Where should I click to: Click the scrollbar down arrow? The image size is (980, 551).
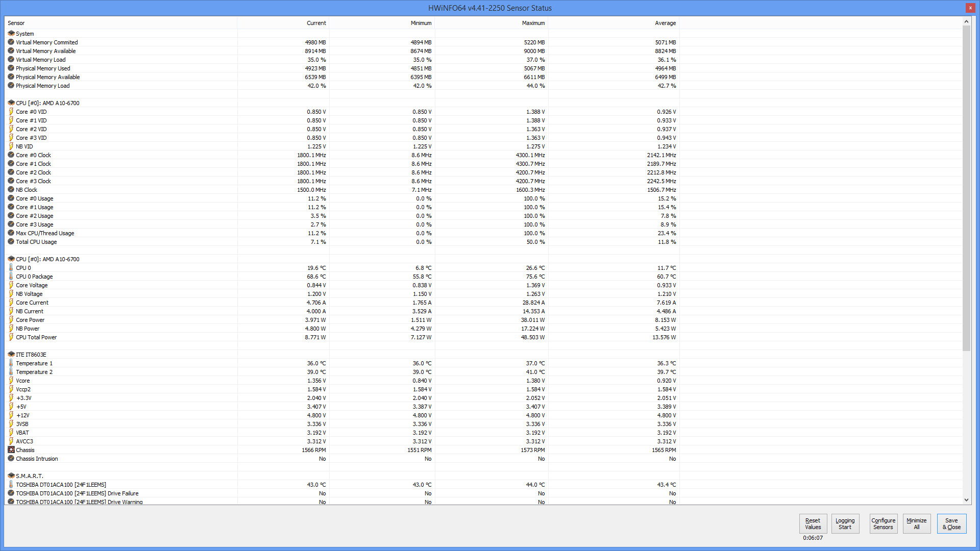[966, 500]
